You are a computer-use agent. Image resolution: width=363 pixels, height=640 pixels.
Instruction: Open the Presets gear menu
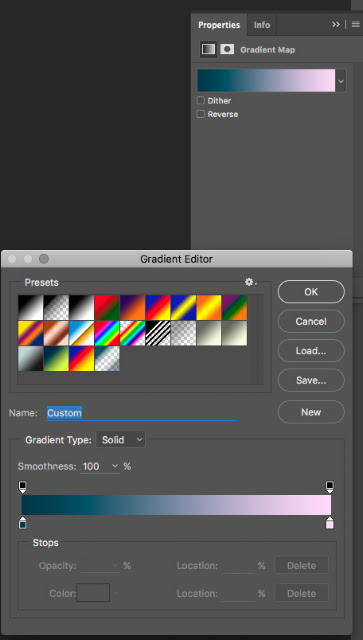point(250,282)
